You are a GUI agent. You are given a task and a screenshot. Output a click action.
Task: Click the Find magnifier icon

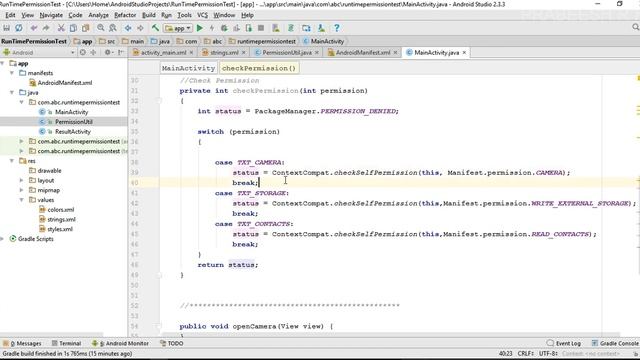point(100,28)
